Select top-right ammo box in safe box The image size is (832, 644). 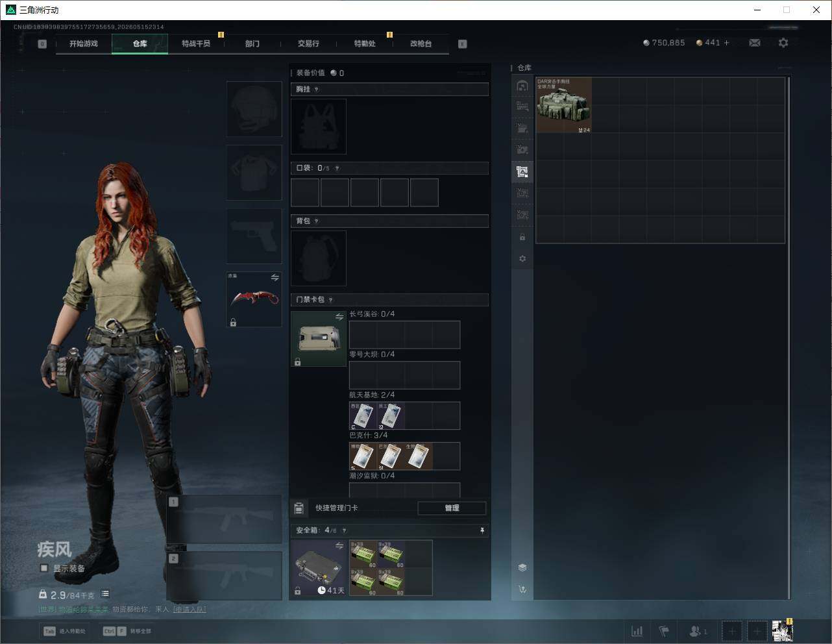(391, 554)
